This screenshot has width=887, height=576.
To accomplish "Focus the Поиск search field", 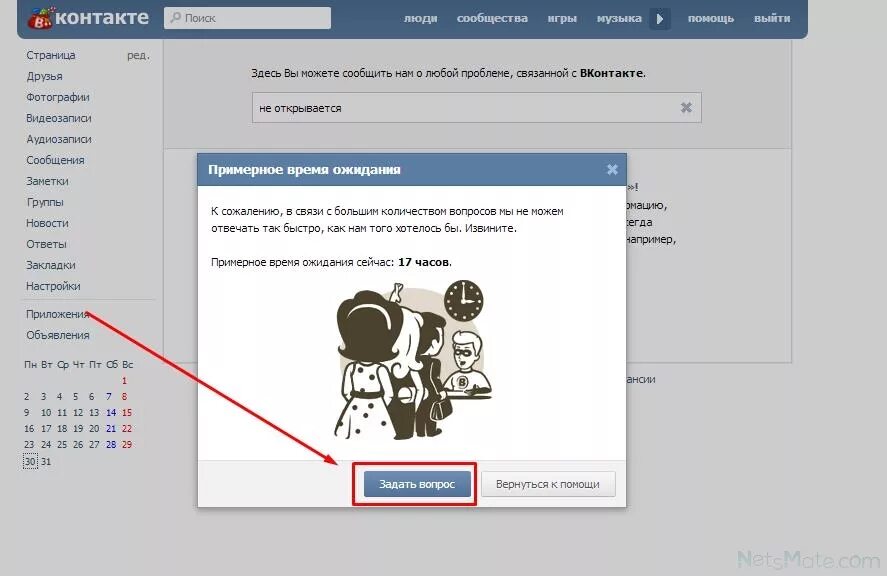I will coord(247,18).
